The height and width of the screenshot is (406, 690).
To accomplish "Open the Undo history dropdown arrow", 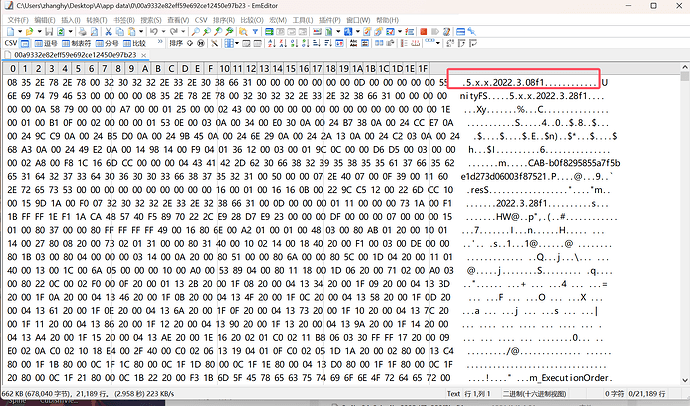I will click(x=163, y=32).
